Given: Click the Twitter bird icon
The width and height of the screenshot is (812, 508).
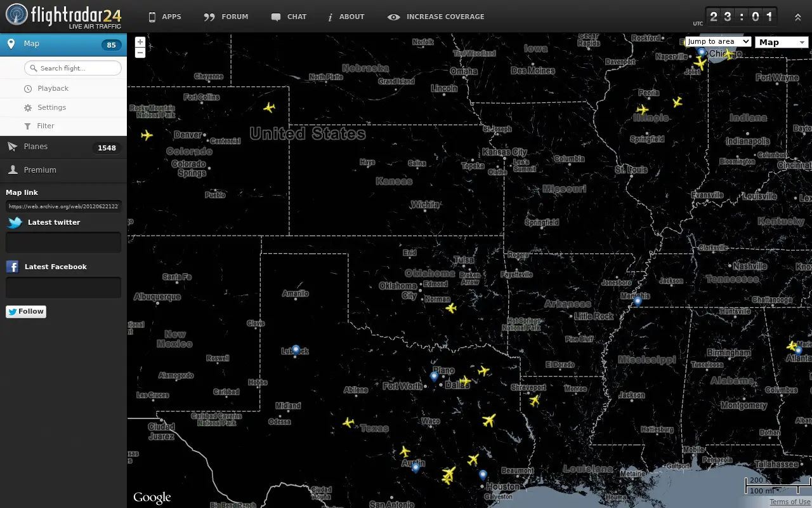Looking at the screenshot, I should point(15,222).
